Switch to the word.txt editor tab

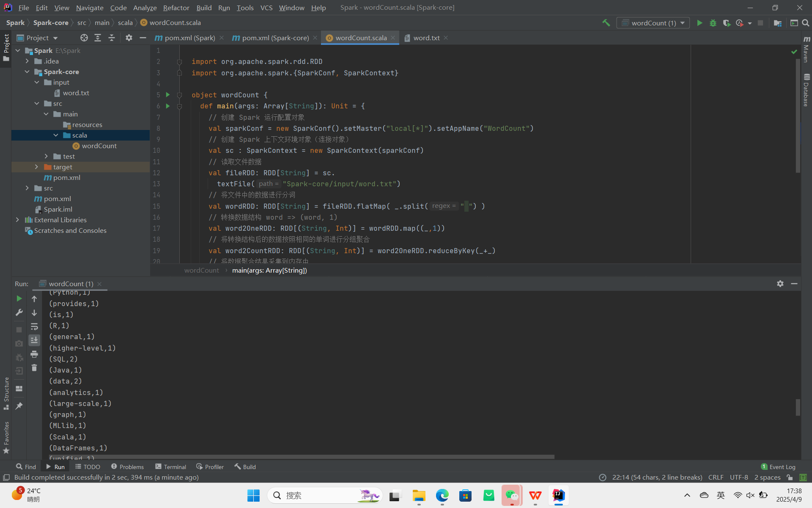(426, 38)
